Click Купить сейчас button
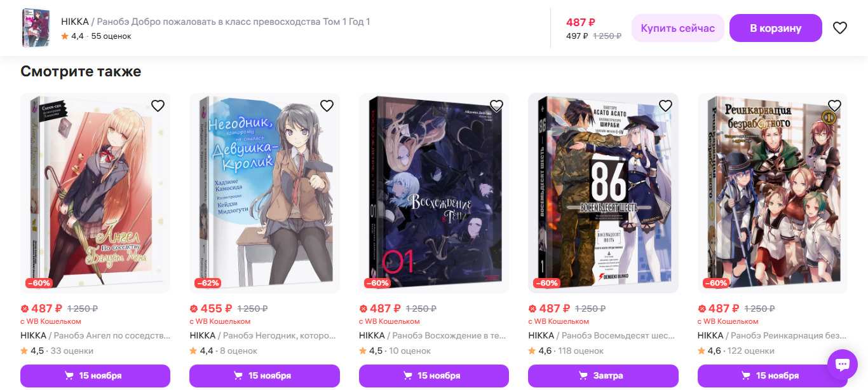 pyautogui.click(x=677, y=28)
